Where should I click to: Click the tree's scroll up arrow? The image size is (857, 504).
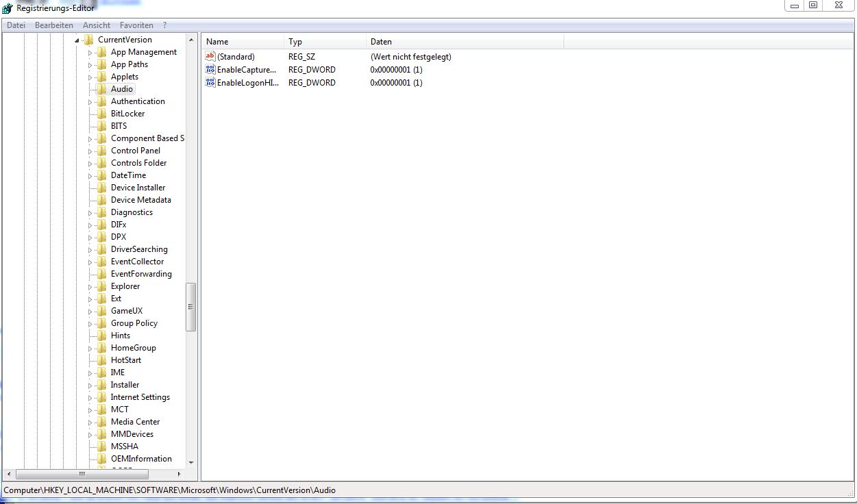[x=191, y=39]
